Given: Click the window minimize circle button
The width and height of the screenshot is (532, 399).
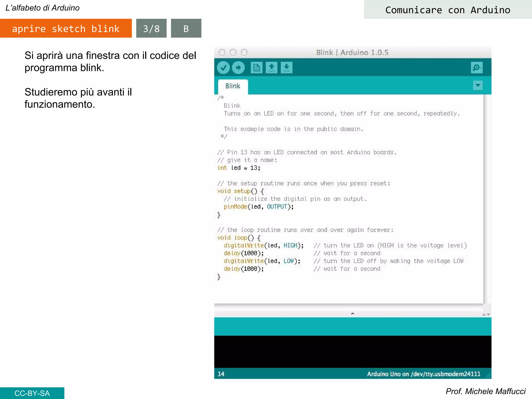Looking at the screenshot, I should [233, 52].
